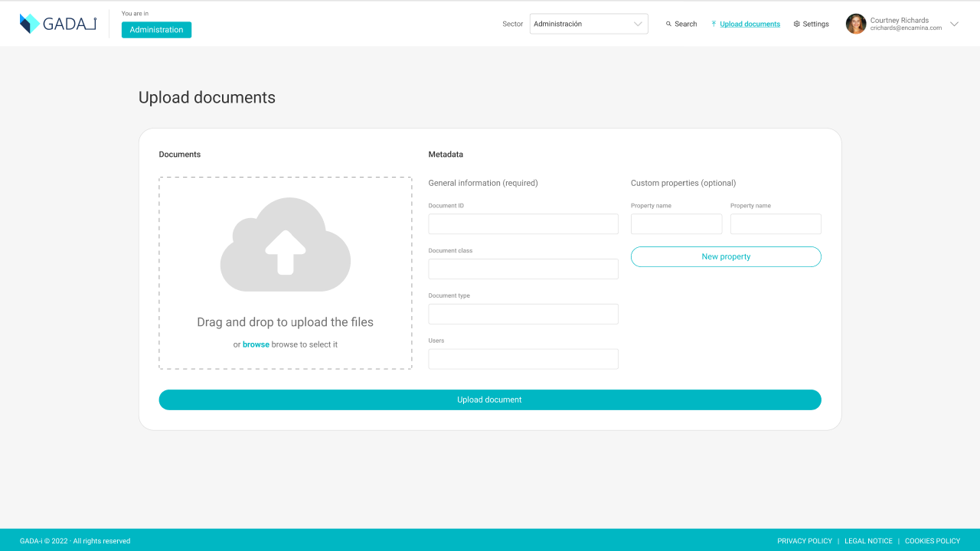Click the Administration badge button

tap(156, 30)
